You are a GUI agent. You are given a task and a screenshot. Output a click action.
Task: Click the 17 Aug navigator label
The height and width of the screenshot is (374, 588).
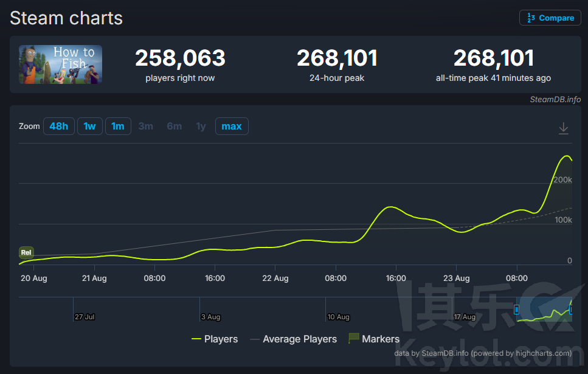465,317
